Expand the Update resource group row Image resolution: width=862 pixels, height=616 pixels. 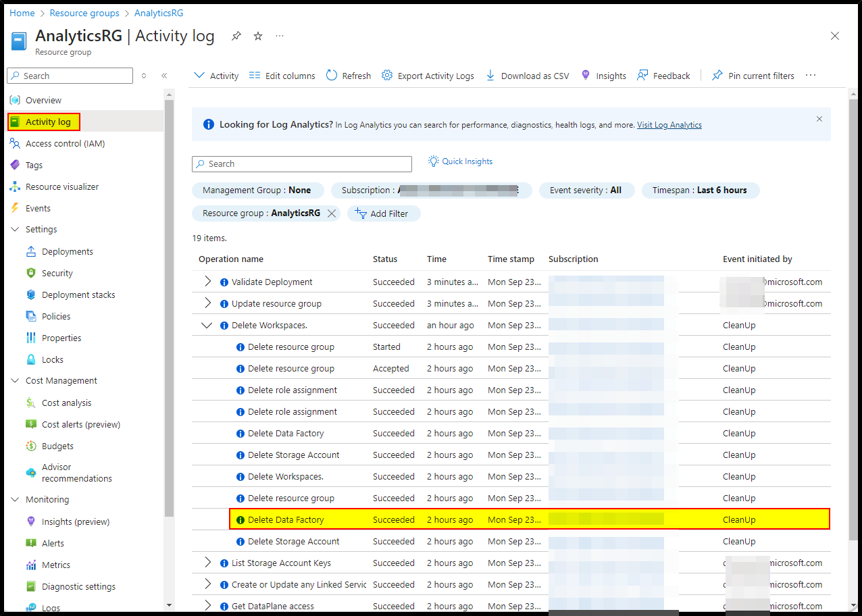[x=207, y=303]
